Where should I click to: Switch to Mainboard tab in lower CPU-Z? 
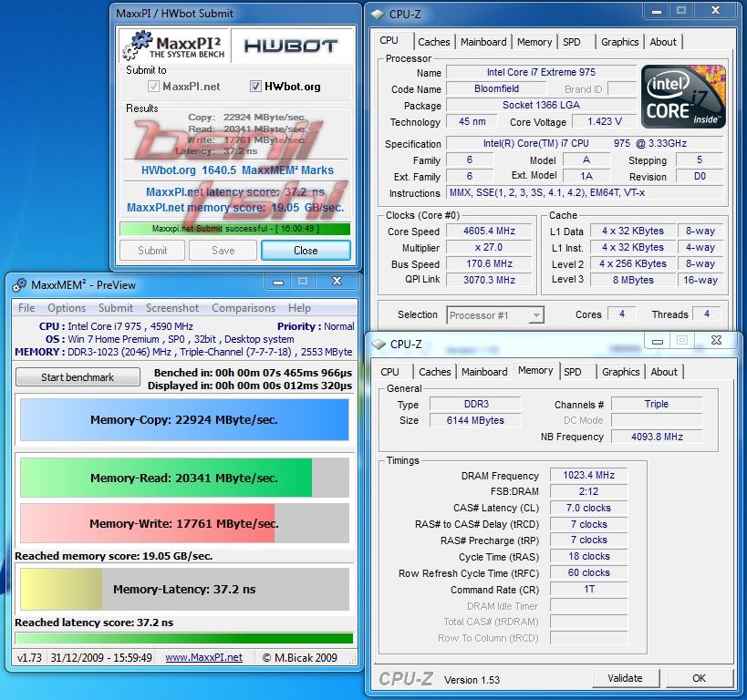(484, 372)
